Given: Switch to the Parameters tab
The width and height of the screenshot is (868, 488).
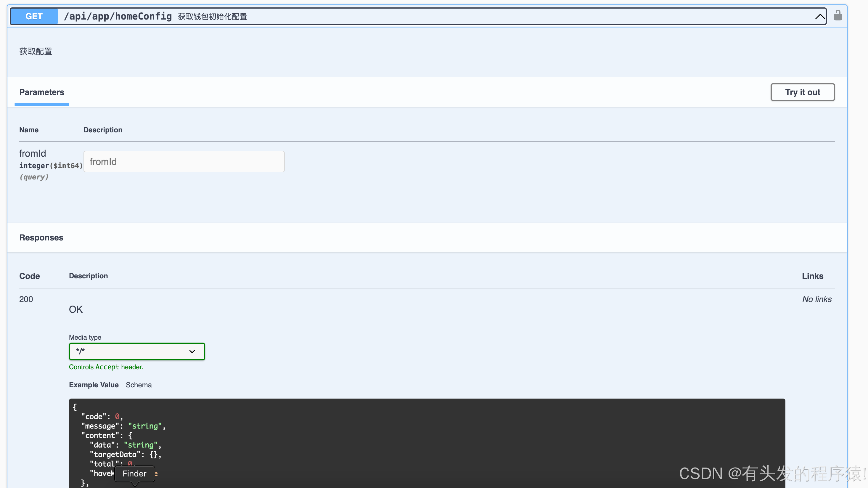Looking at the screenshot, I should (x=42, y=92).
